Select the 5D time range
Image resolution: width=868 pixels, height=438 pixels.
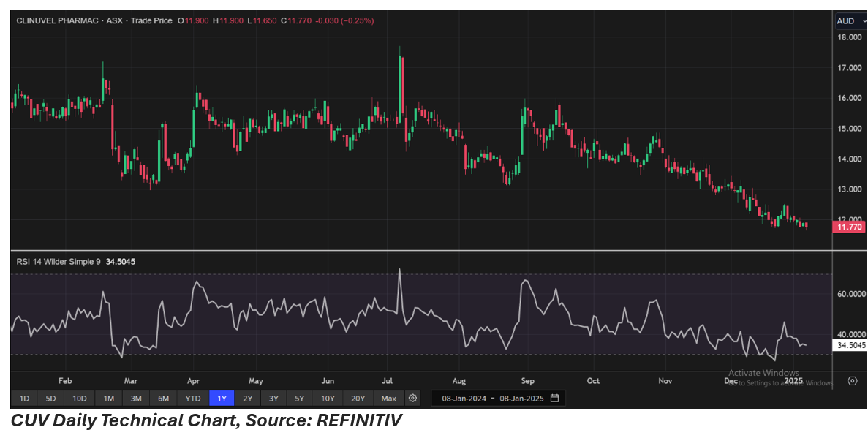(50, 399)
